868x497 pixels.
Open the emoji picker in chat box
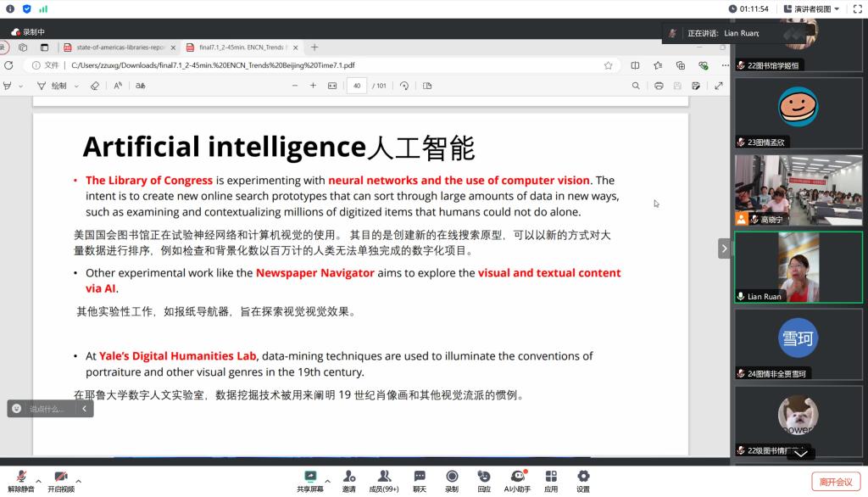point(17,408)
